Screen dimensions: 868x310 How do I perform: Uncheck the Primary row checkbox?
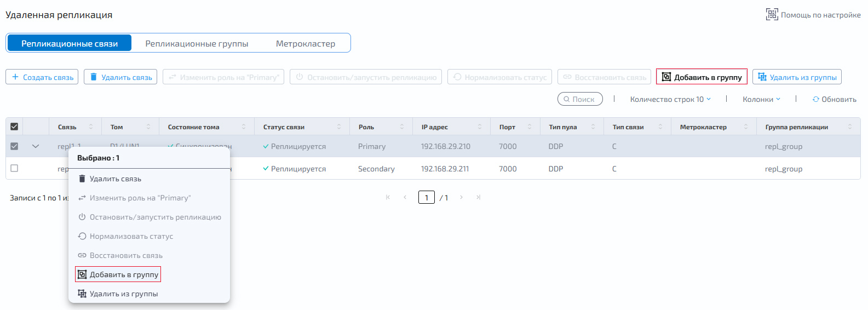(x=14, y=146)
